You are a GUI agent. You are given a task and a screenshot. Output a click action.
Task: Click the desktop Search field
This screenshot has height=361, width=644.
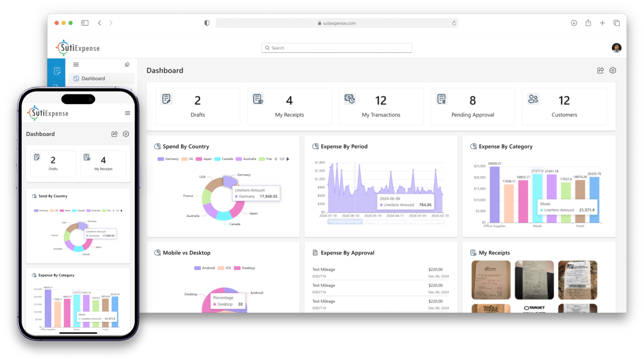point(337,48)
